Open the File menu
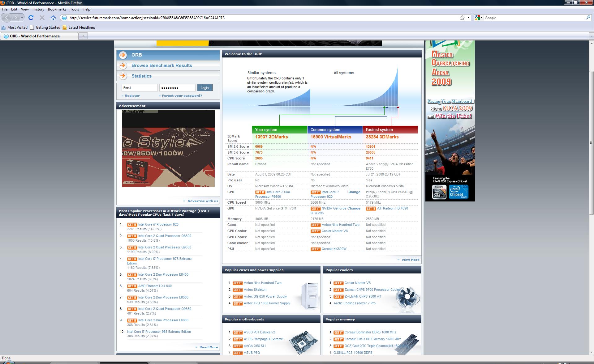Viewport: 594px width, 364px height. click(5, 9)
